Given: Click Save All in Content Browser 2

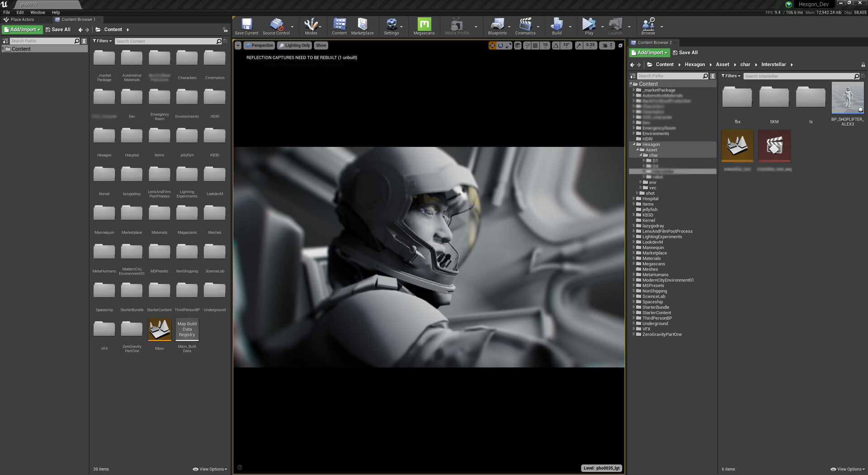Looking at the screenshot, I should 685,52.
